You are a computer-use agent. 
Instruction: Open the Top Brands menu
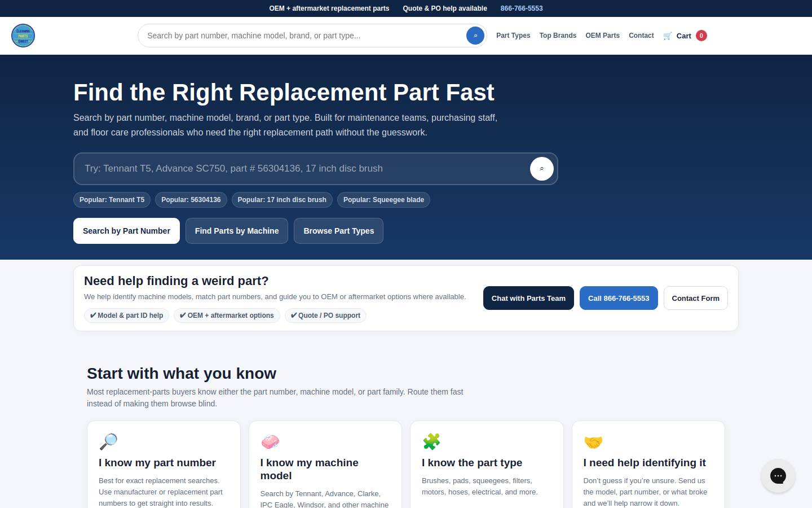tap(558, 36)
